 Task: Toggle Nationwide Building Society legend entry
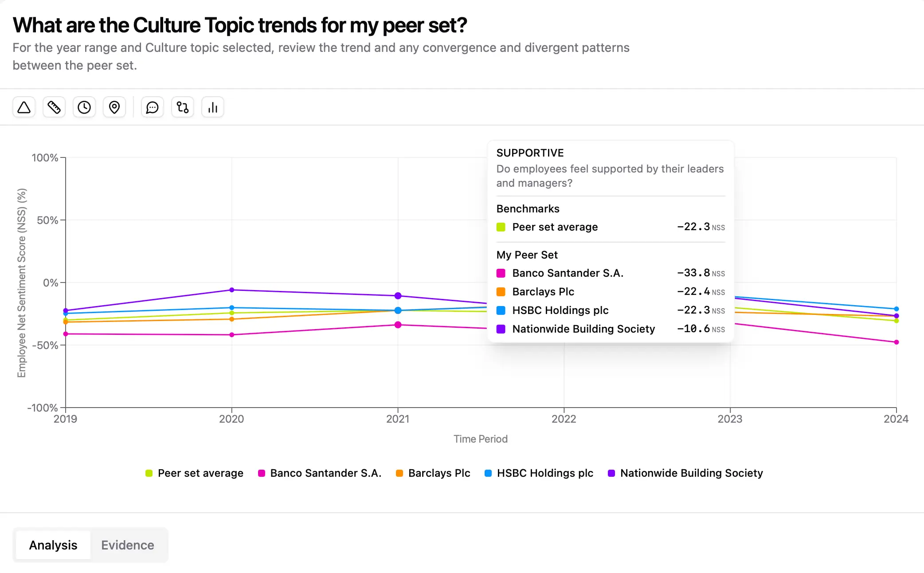[685, 473]
